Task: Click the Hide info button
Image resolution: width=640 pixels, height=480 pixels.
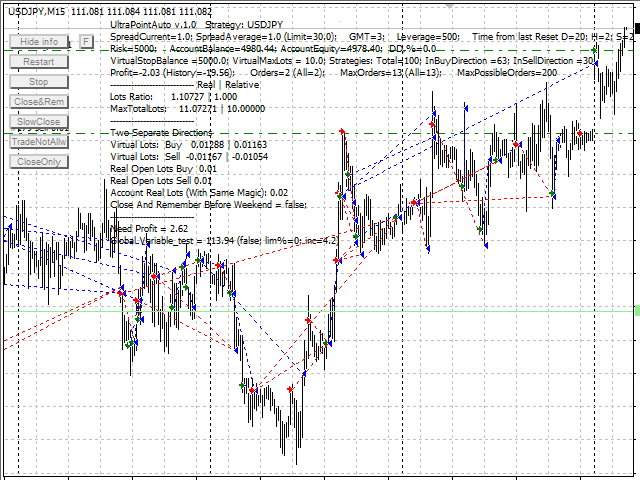Action: pos(39,42)
